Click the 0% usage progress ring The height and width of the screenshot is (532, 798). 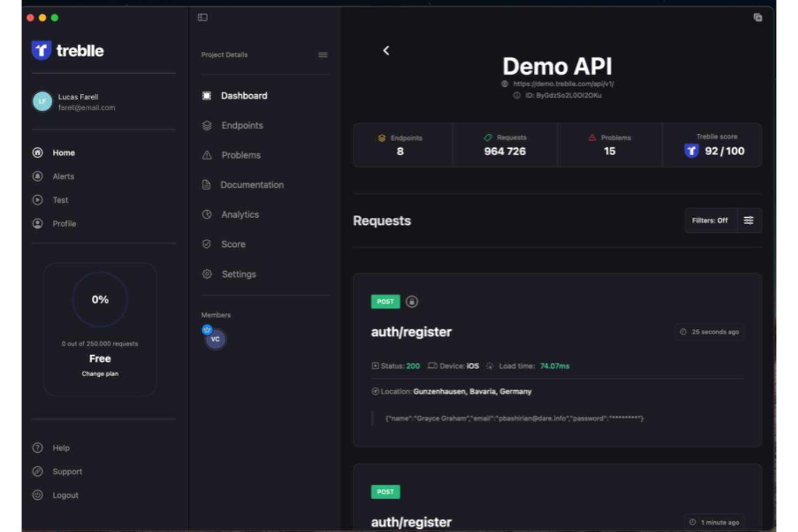point(100,299)
